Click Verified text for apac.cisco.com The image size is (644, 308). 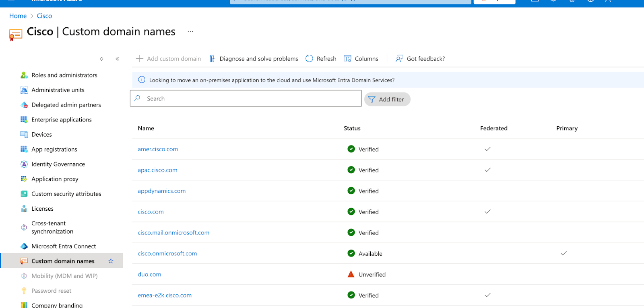click(x=368, y=170)
